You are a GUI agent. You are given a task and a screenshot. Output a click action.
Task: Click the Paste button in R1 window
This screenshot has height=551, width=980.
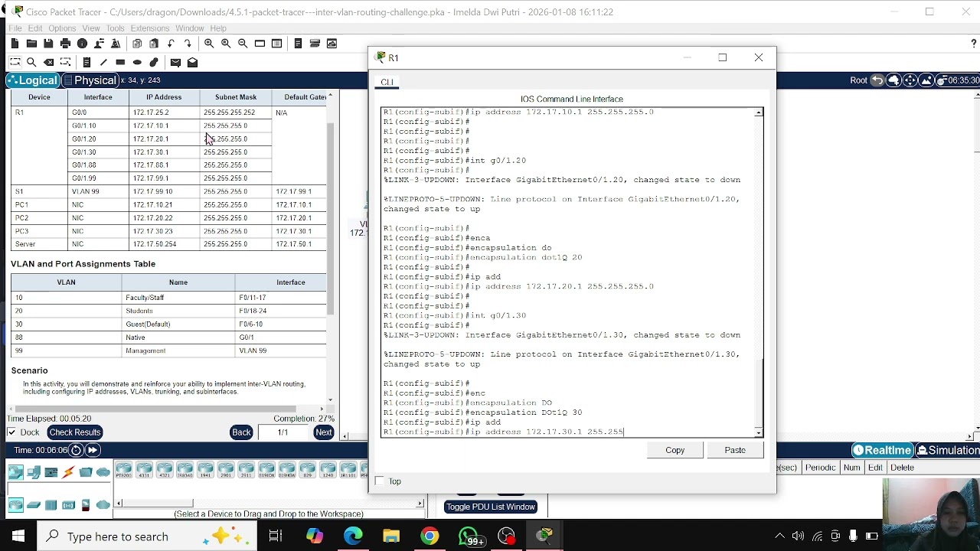(x=735, y=450)
